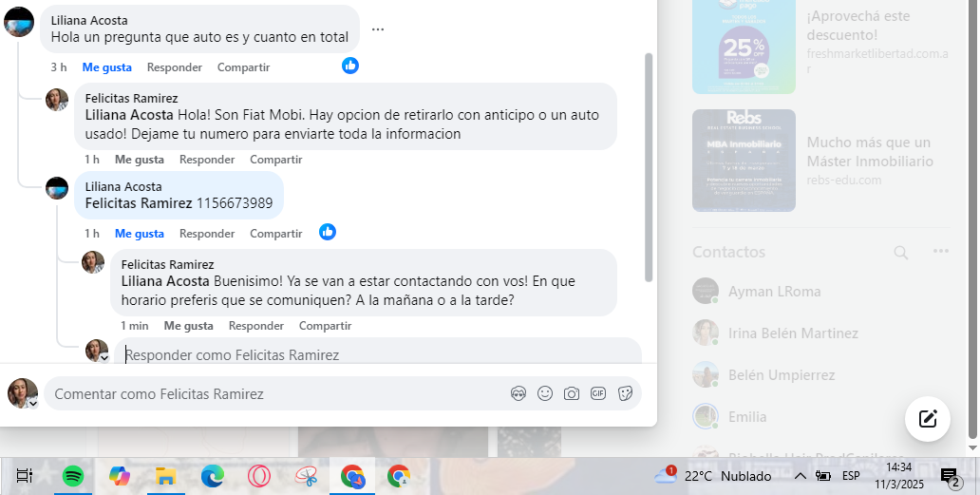Open the three-dot menu beside Liliana's comment
Screen dimensions: 980x495
coord(378,29)
